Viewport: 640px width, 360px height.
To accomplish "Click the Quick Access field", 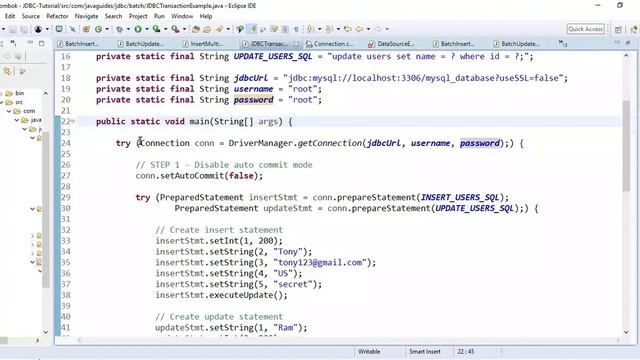I will (586, 29).
